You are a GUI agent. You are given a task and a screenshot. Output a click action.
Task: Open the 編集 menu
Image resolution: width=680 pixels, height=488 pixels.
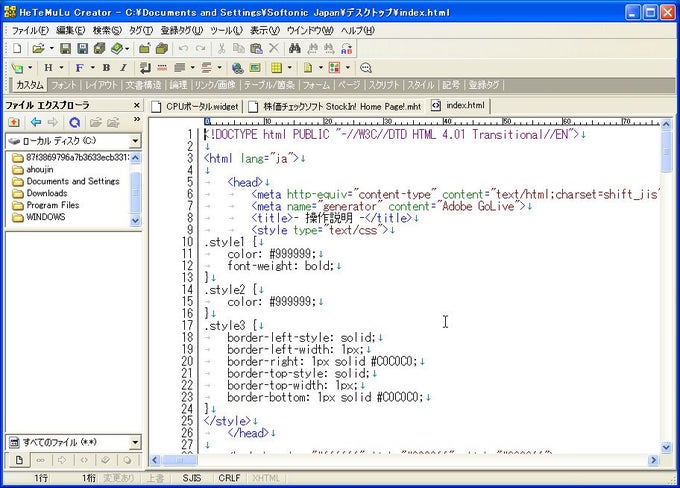[71, 30]
